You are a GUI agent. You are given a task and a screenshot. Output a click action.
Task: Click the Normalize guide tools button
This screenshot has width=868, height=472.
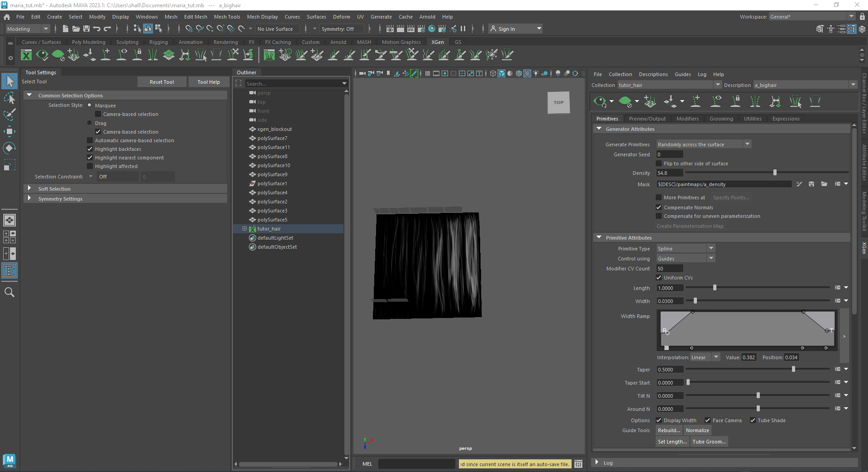click(x=697, y=430)
